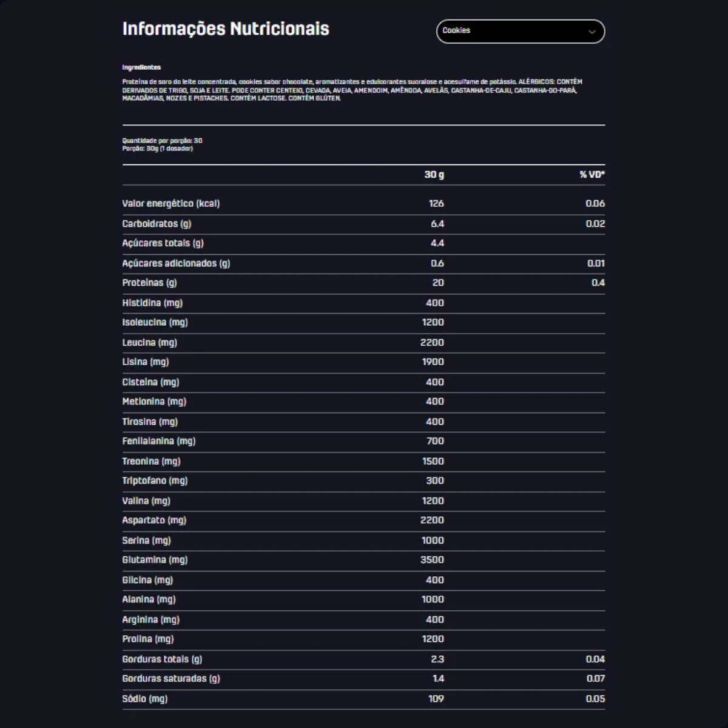Click the ingredients paragraph starting with Proteína
Image resolution: width=728 pixels, height=728 pixels.
pyautogui.click(x=352, y=90)
